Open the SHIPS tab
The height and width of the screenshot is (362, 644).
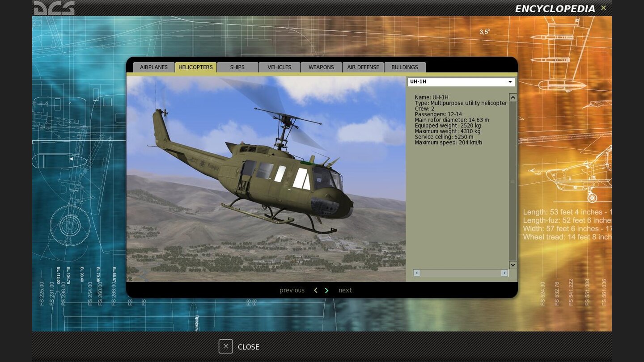(x=237, y=67)
